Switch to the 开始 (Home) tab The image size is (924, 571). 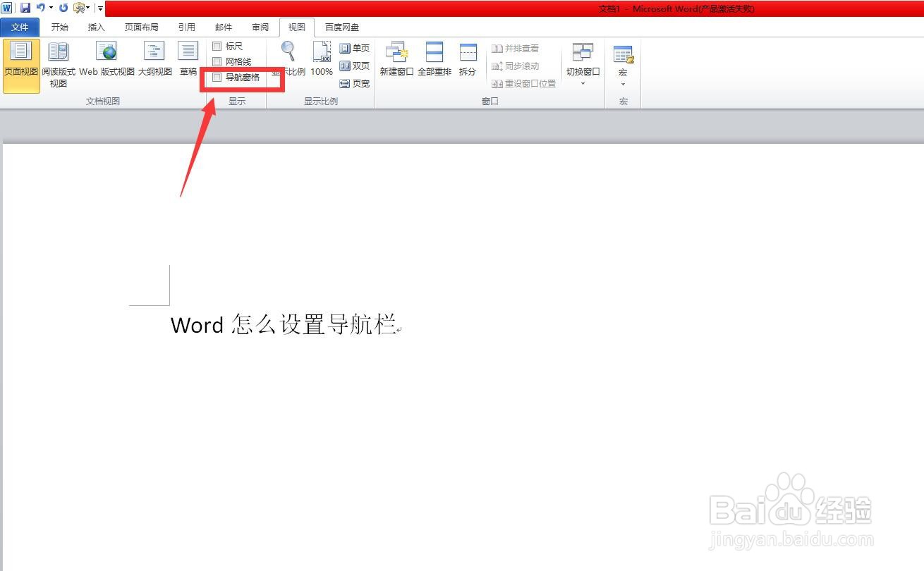60,27
